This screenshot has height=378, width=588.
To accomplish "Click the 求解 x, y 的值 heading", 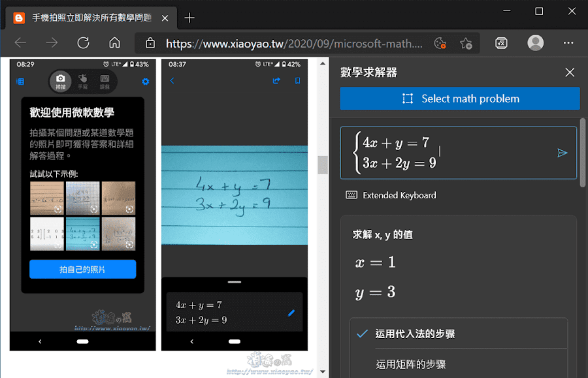I will pyautogui.click(x=382, y=235).
